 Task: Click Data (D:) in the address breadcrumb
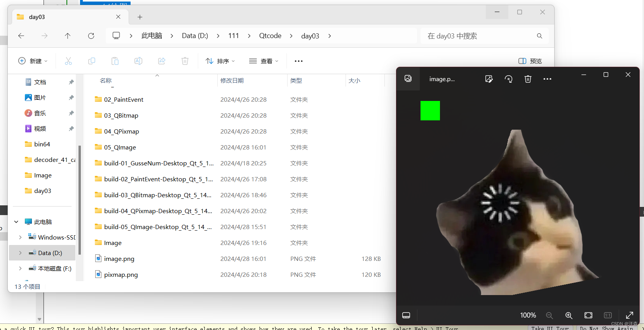(x=195, y=36)
